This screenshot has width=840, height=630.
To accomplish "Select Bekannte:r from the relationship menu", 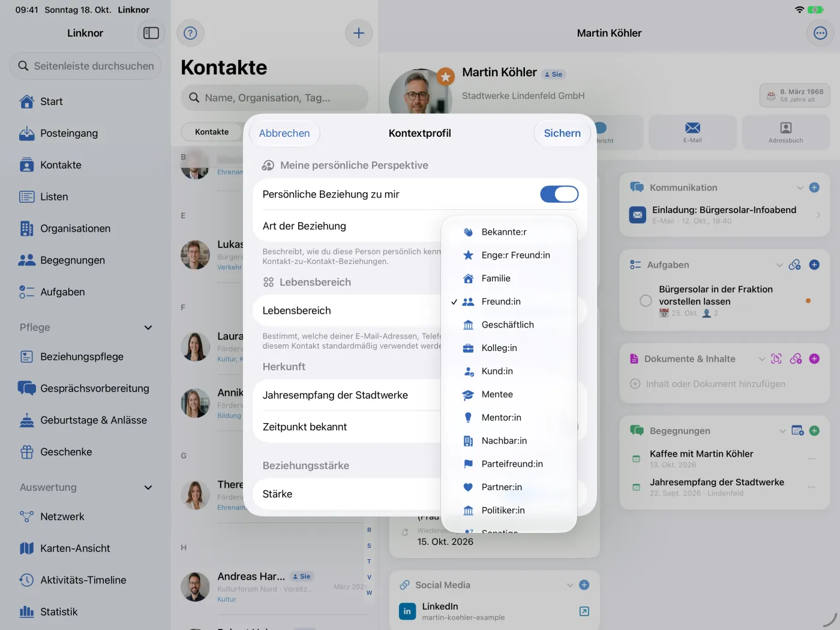I will tap(509, 232).
